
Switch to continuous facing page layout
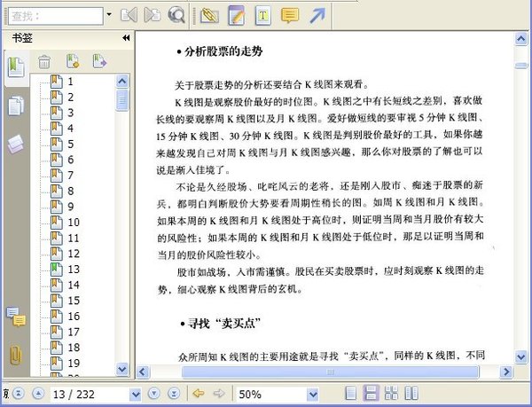click(391, 394)
